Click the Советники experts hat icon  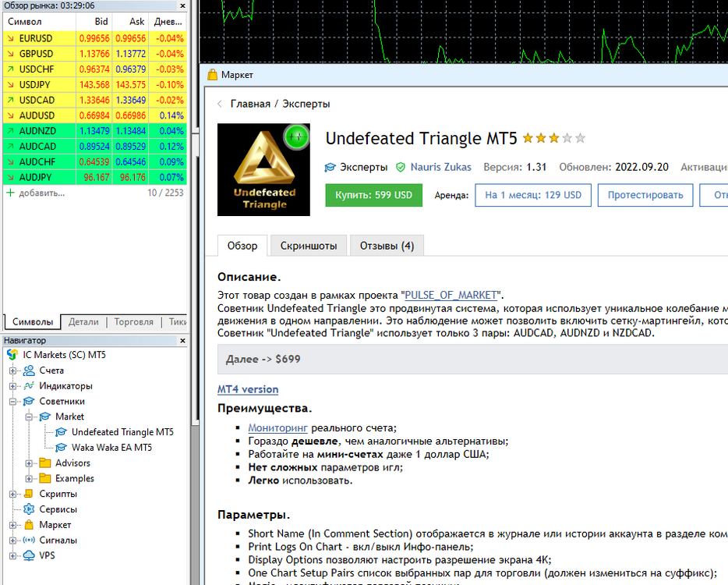[x=29, y=401]
